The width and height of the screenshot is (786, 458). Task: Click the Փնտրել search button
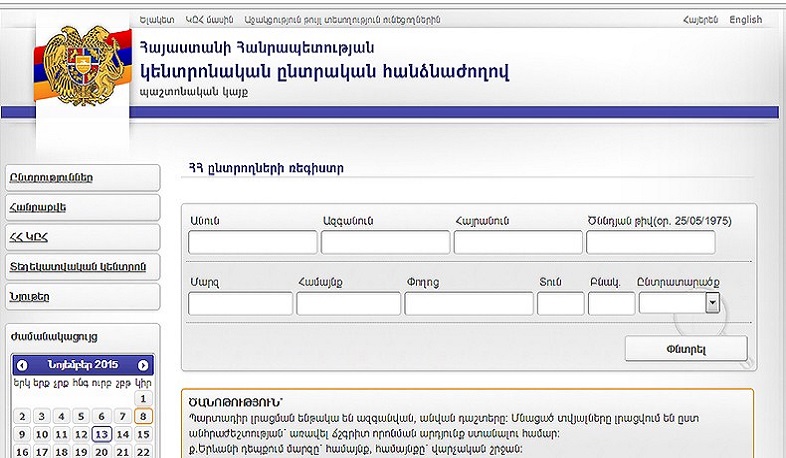point(686,349)
